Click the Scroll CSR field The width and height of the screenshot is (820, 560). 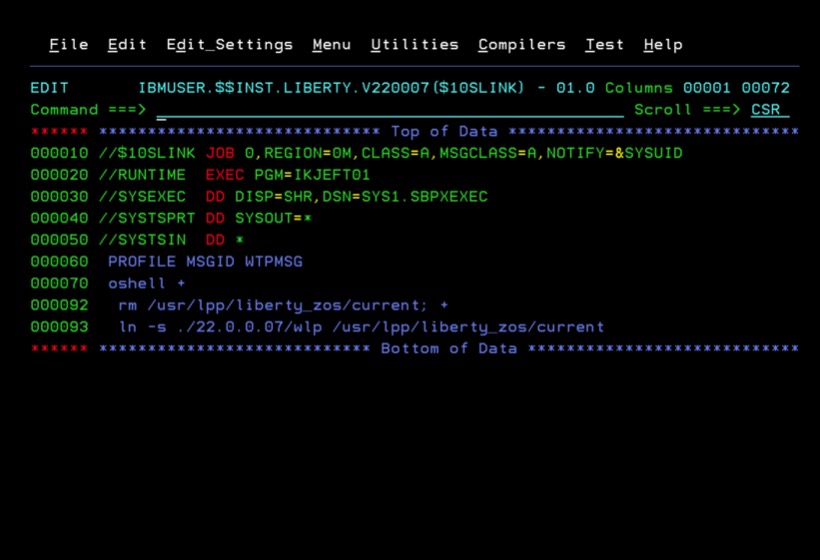(770, 110)
